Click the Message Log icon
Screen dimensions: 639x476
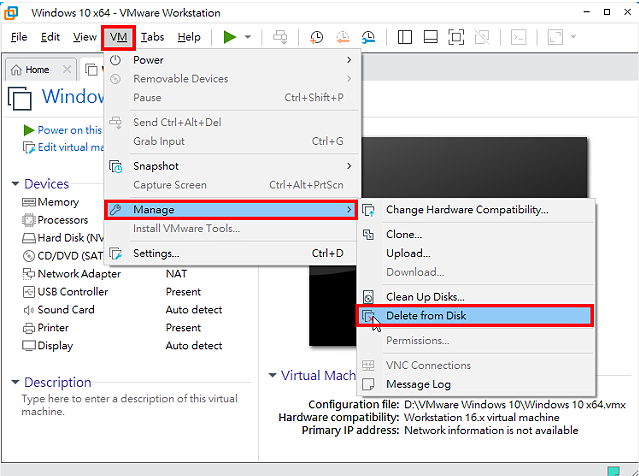368,384
